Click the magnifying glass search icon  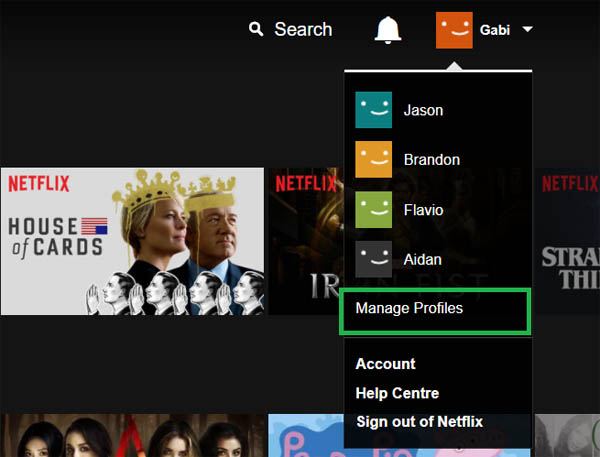(x=256, y=29)
